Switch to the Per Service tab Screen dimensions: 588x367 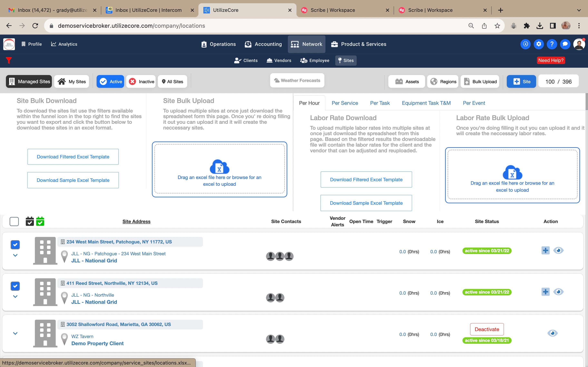click(x=345, y=103)
